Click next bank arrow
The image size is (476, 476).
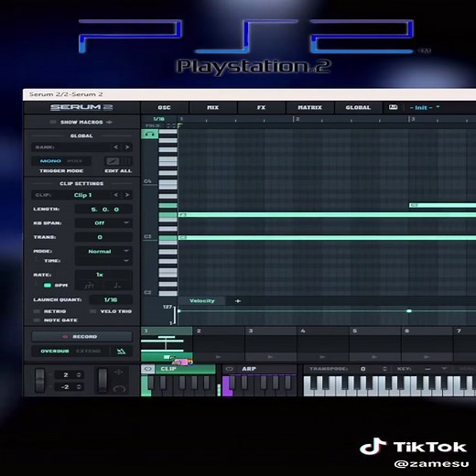[x=127, y=147]
